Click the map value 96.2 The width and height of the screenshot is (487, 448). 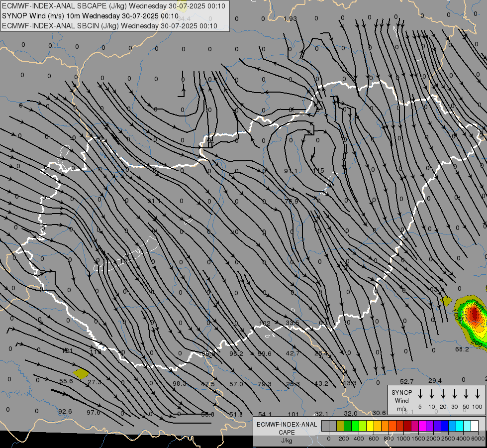pyautogui.click(x=236, y=353)
